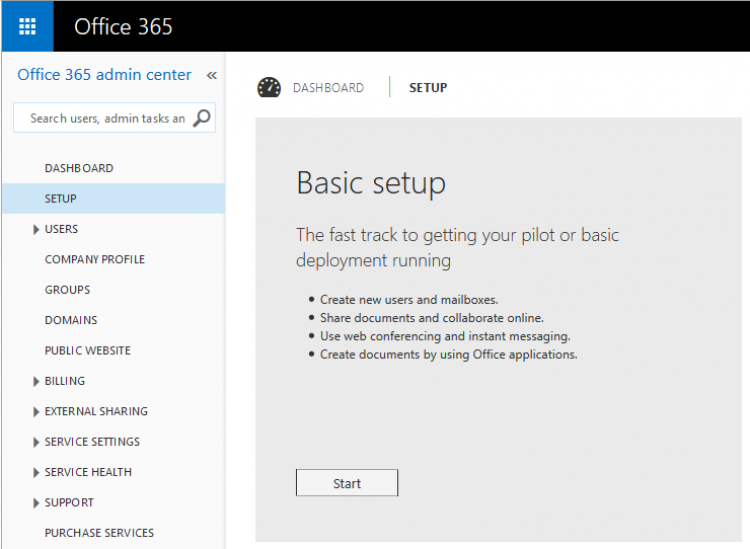This screenshot has width=750, height=549.
Task: Click the DASHBOARD breadcrumb link
Action: (x=328, y=88)
